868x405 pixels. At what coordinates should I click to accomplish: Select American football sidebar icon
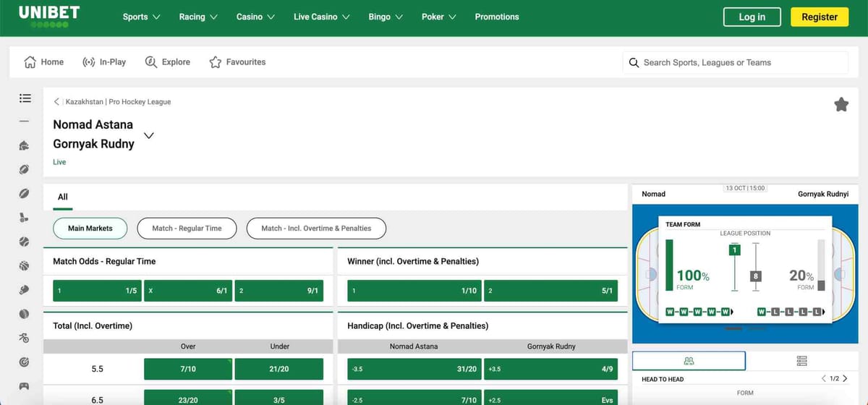click(x=25, y=170)
